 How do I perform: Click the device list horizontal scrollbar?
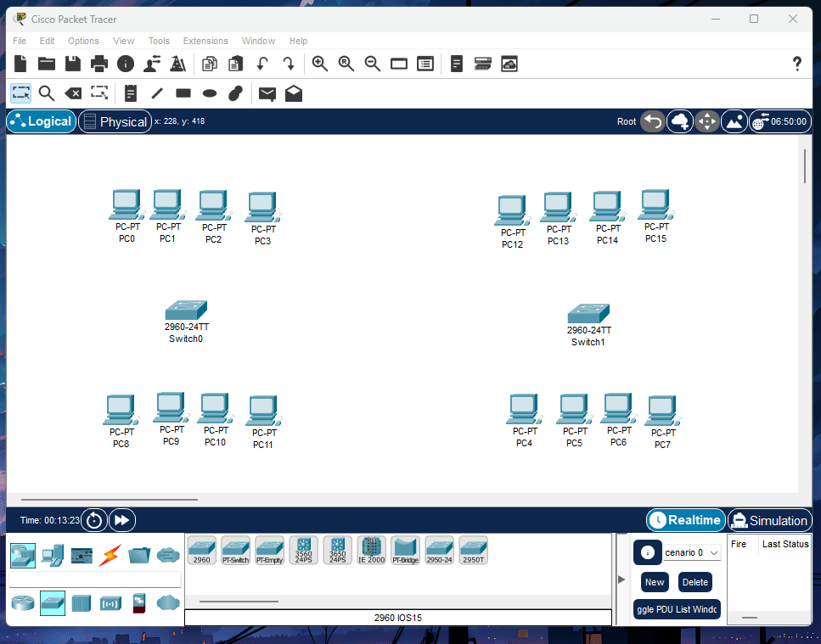[239, 602]
